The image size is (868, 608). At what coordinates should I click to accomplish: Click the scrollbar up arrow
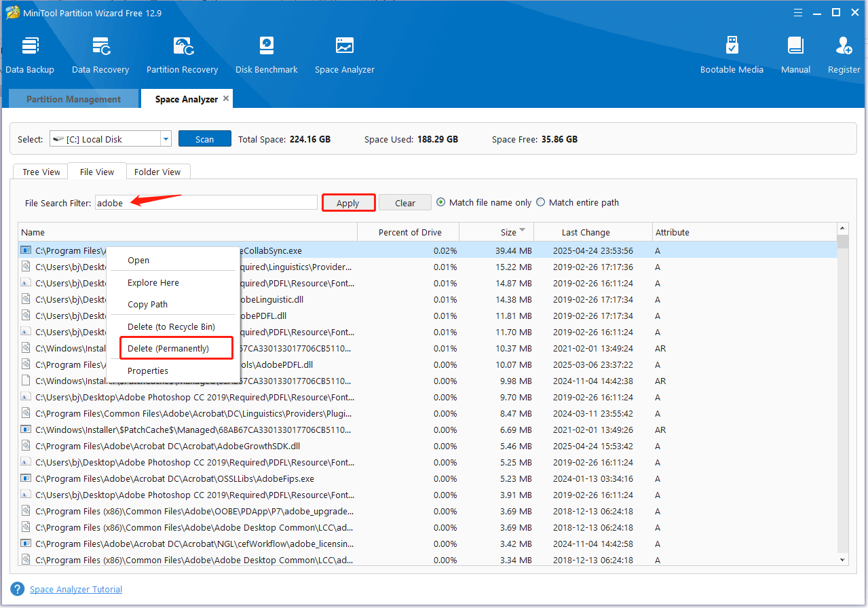point(843,229)
